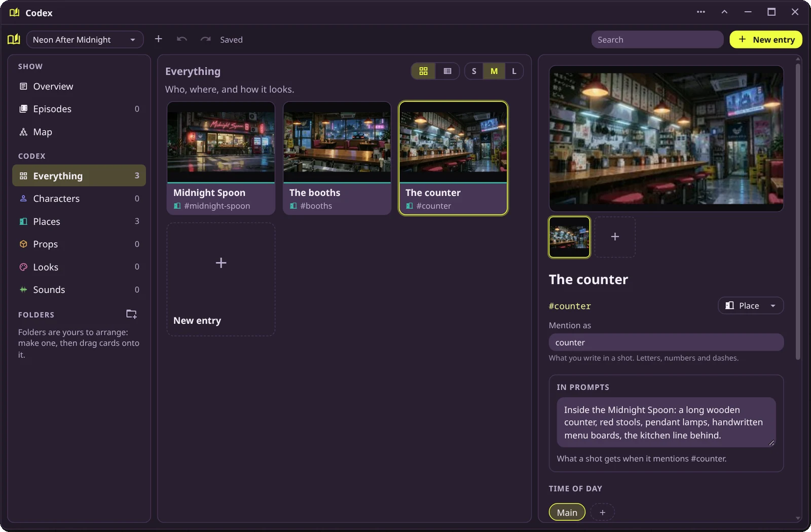The image size is (811, 532).
Task: Show Characters category
Action: coord(79,199)
